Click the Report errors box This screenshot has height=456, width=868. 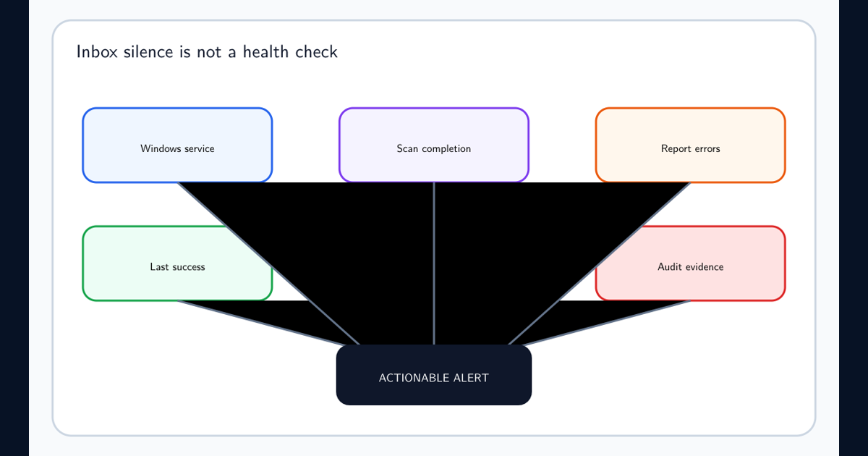691,145
